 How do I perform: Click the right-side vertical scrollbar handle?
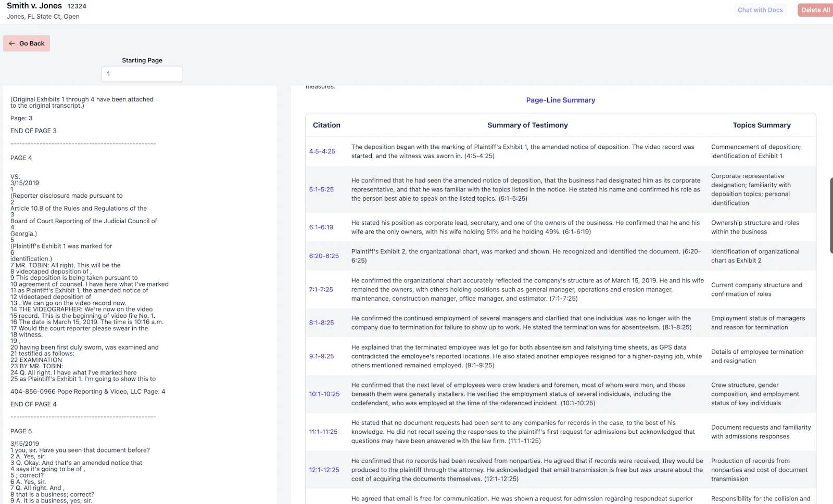pyautogui.click(x=831, y=215)
